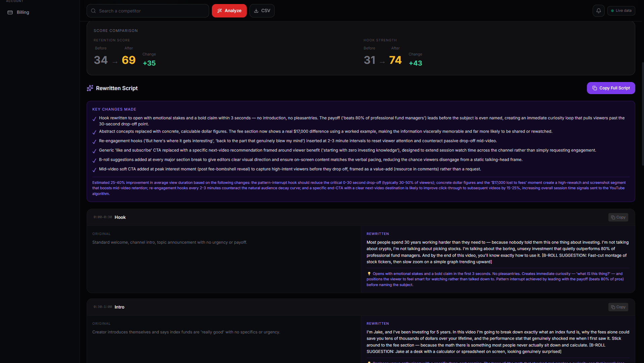Click the Intro original text 'Creator introduces themselves'

click(186, 332)
